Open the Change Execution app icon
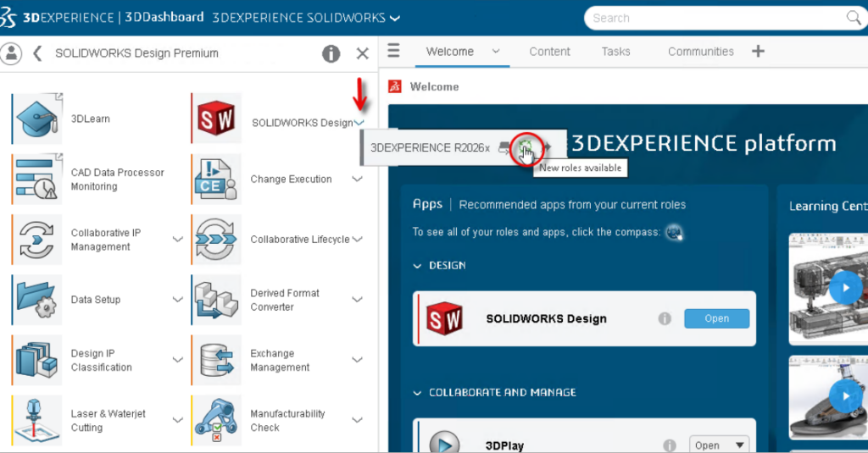This screenshot has width=868, height=453. click(216, 180)
